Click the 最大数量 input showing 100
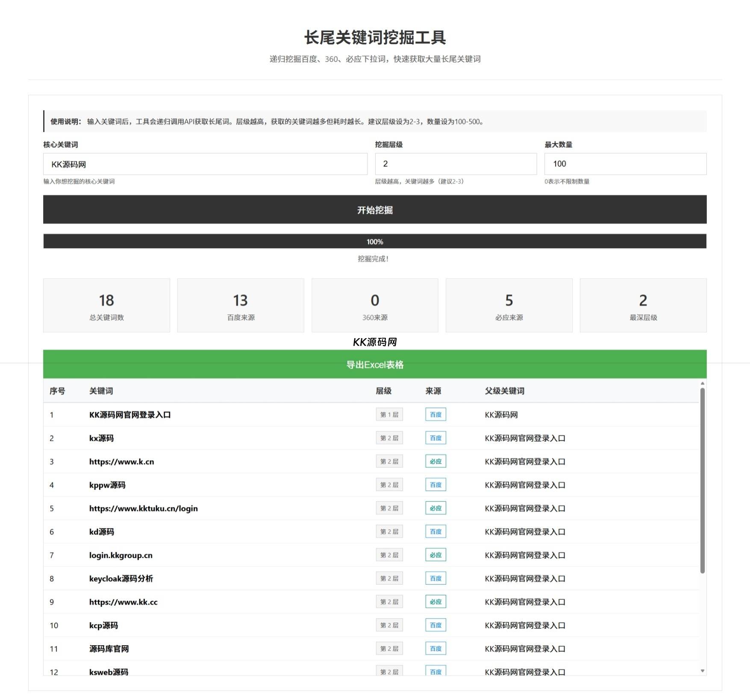The height and width of the screenshot is (700, 750). [625, 164]
